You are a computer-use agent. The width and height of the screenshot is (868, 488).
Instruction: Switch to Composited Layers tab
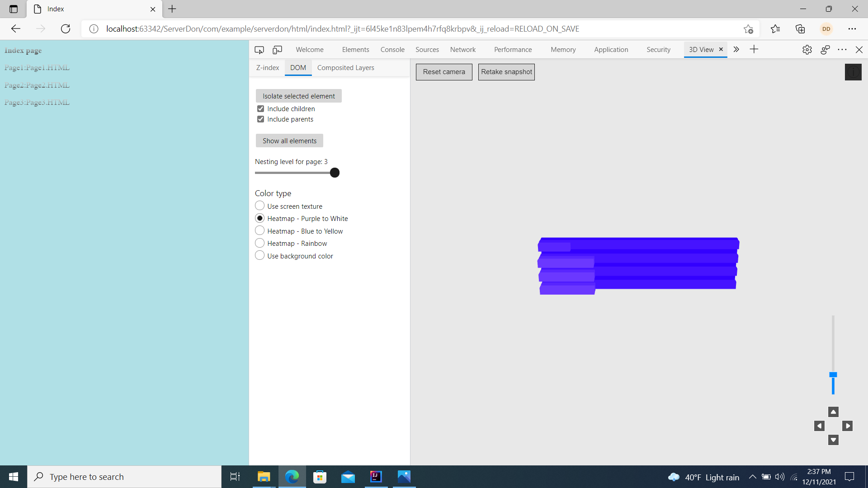pos(345,68)
